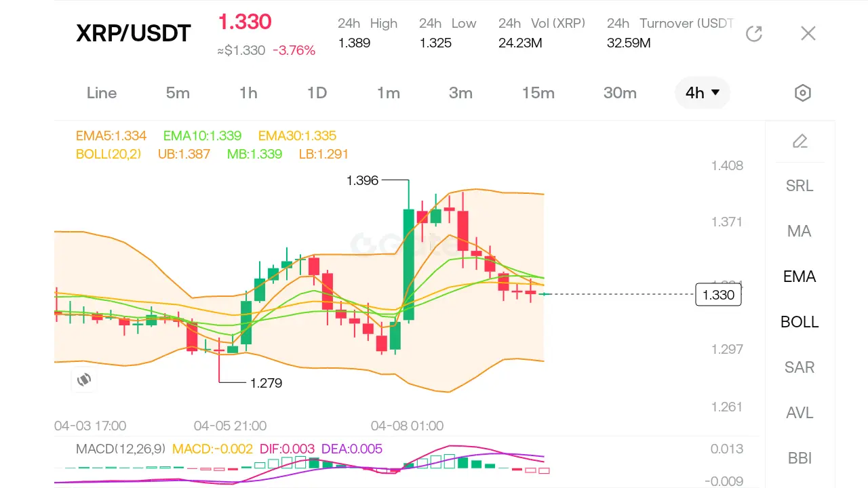868x488 pixels.
Task: Toggle the SRL indicator
Action: pos(800,186)
